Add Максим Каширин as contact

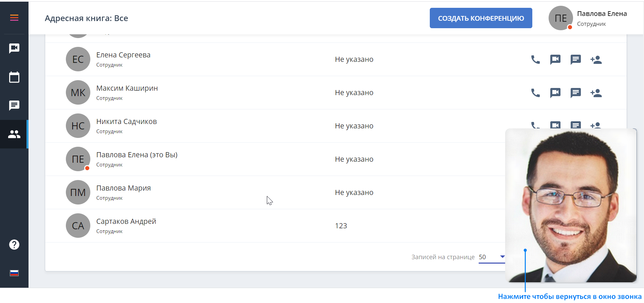point(596,93)
